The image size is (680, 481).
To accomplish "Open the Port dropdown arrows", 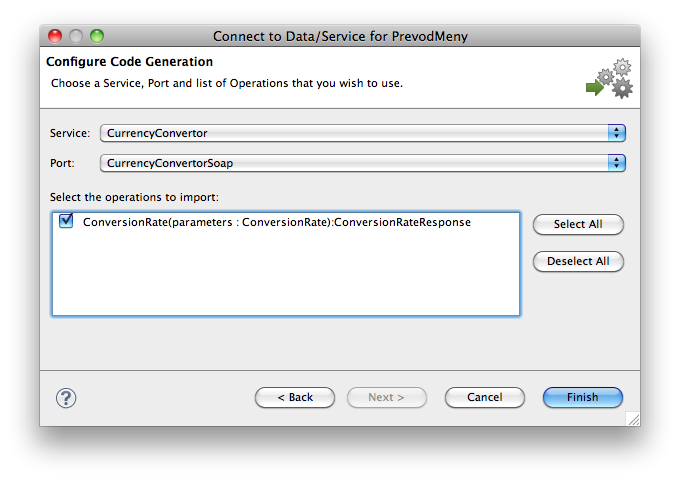I will pyautogui.click(x=616, y=163).
